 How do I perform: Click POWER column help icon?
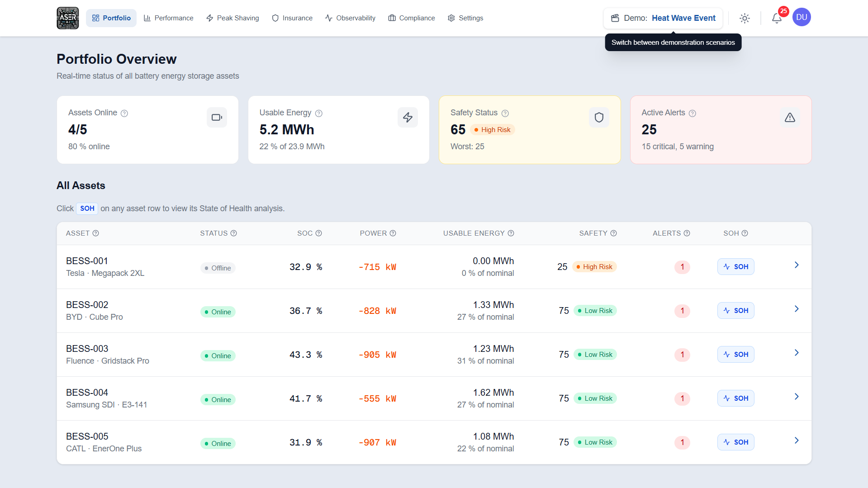click(393, 233)
